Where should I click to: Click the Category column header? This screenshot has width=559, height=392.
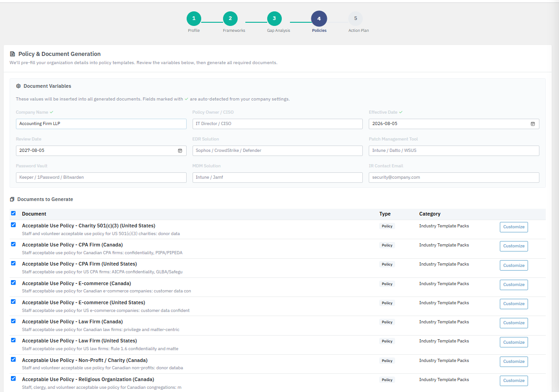pyautogui.click(x=430, y=214)
